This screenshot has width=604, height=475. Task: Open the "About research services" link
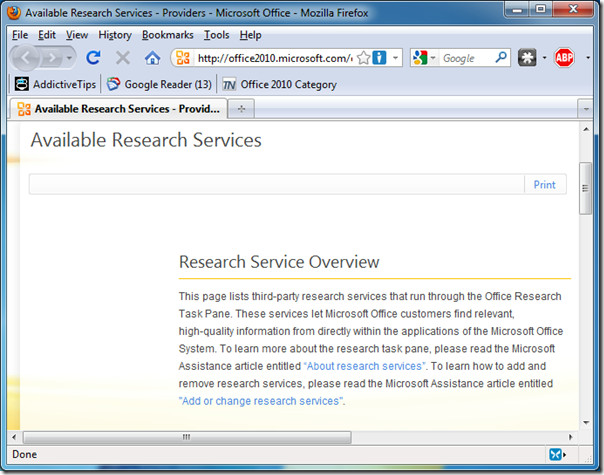click(365, 366)
